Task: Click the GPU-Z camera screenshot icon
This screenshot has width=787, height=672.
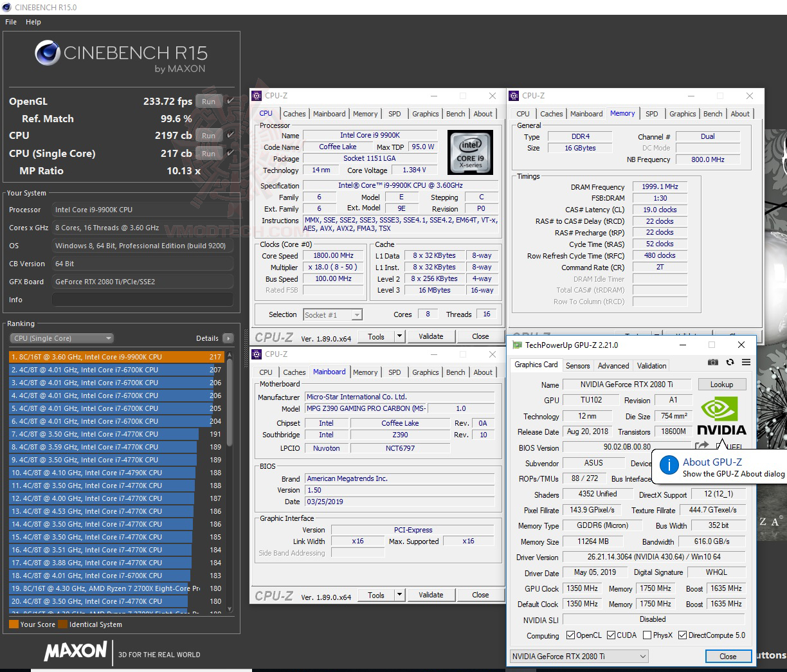Action: pos(713,362)
